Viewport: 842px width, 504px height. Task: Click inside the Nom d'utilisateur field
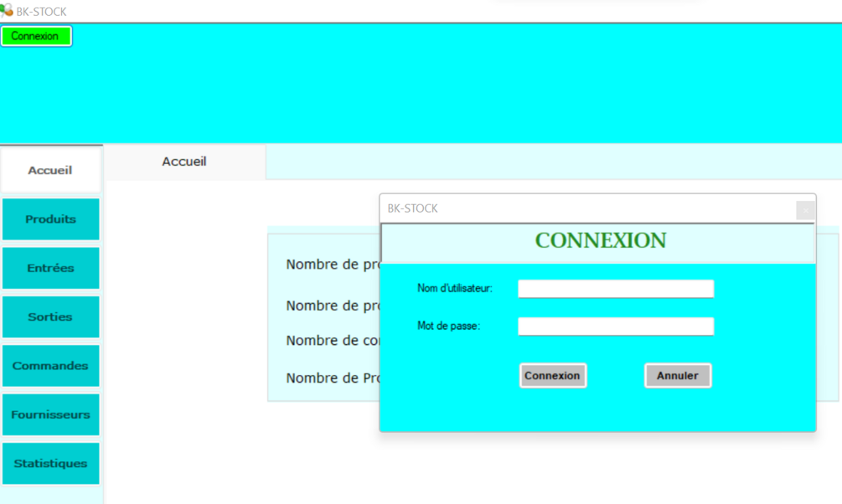tap(615, 288)
